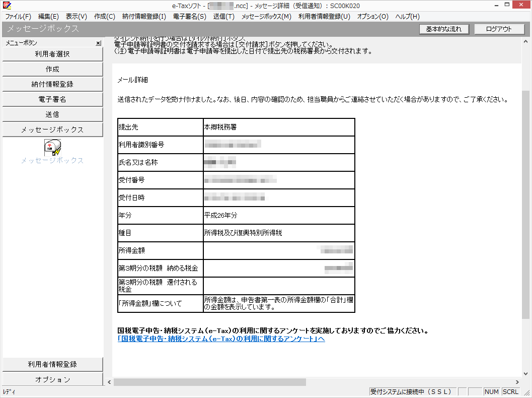Open the メッセージボックス(M) menu
This screenshot has width=532, height=398.
pos(266,16)
